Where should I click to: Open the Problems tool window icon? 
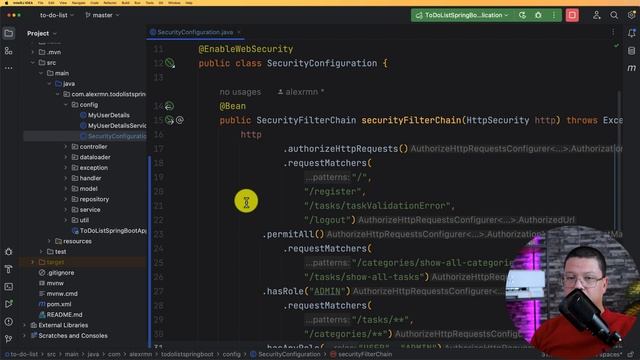click(9, 322)
